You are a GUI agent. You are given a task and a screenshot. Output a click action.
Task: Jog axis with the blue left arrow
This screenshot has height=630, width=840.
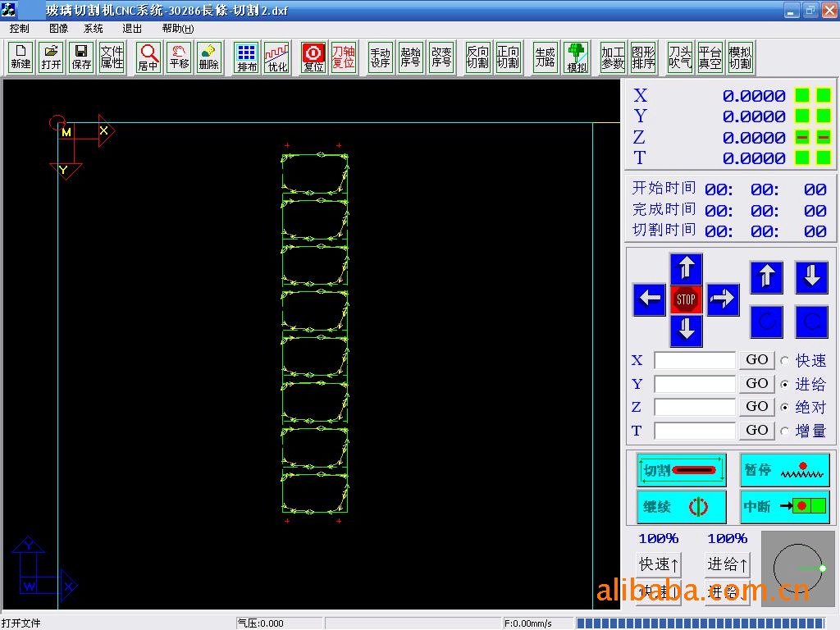coord(650,299)
